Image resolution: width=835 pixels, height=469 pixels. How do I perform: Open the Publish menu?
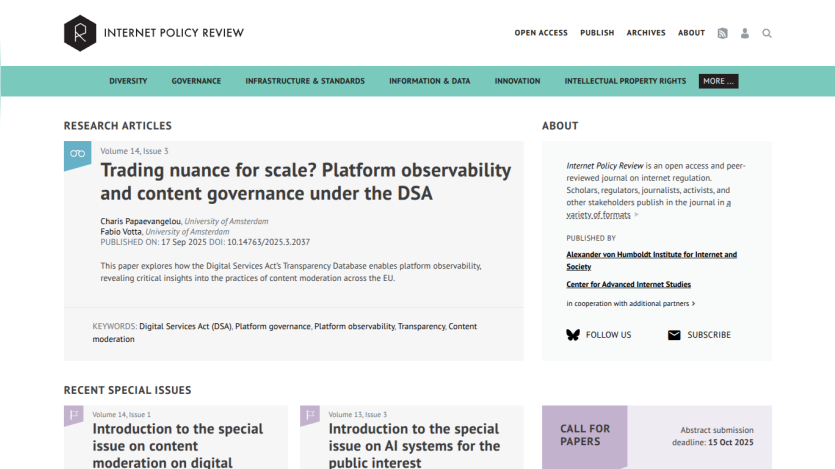coord(597,33)
